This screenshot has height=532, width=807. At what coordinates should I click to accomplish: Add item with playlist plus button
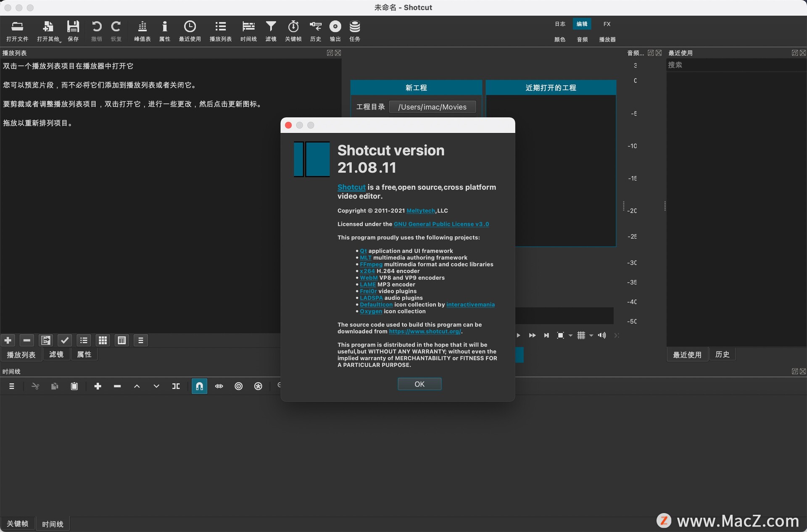8,340
